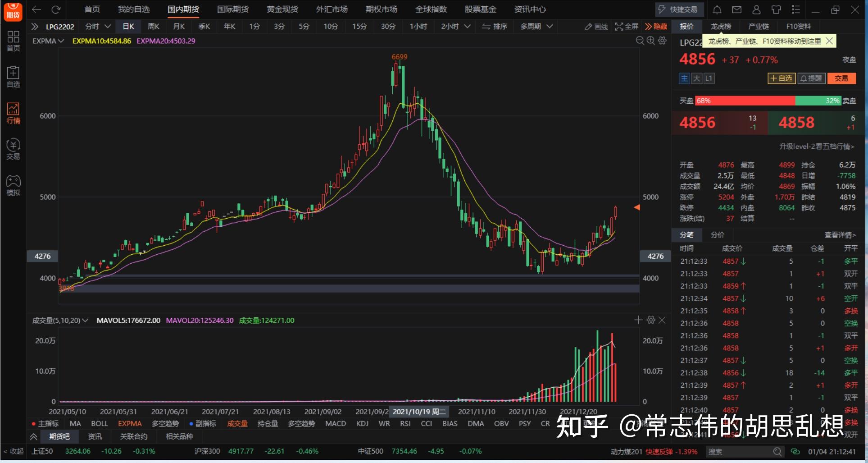Screen dimensions: 868x463
Task: Open chart settings via gear icon
Action: click(x=662, y=41)
